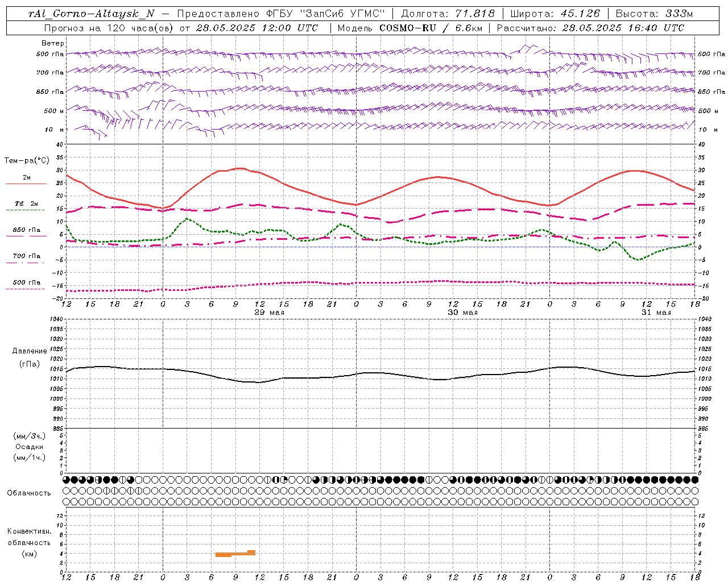Click the Рассчитано: 28.05.2025 16:40 UTC text
The image size is (728, 582).
[590, 28]
